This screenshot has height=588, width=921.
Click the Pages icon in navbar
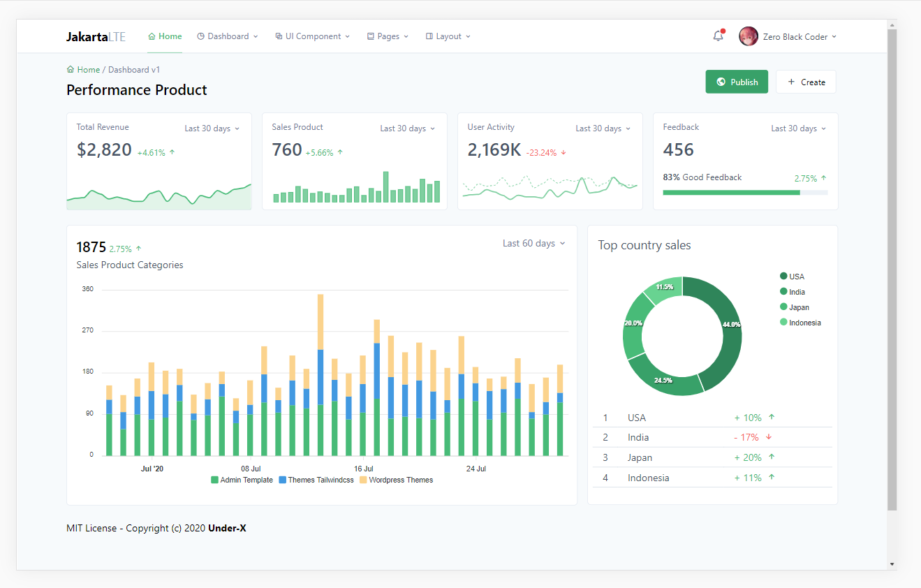pos(371,36)
